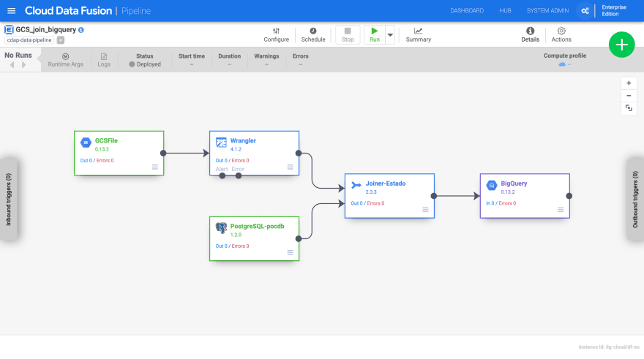Click the GCSFile node hexagon icon
Image resolution: width=644 pixels, height=359 pixels.
point(86,143)
